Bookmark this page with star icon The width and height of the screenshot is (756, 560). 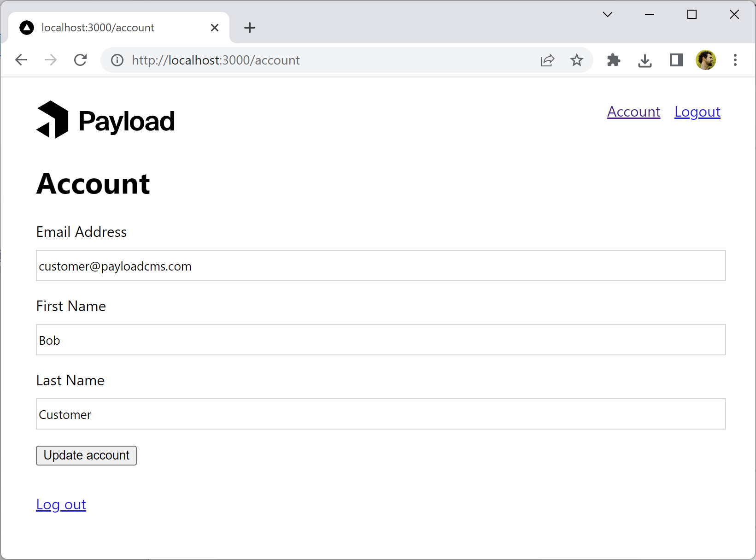[577, 60]
